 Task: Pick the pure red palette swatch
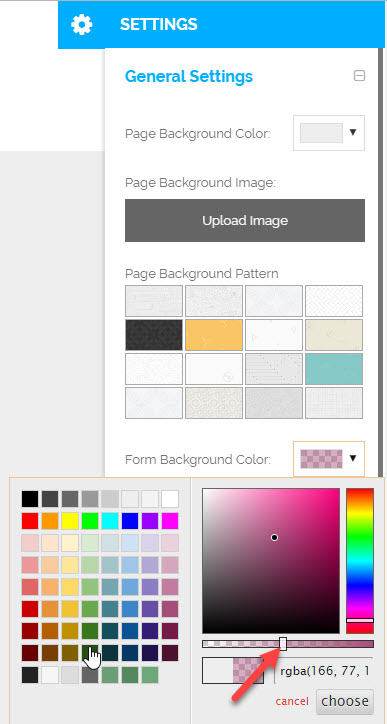(x=30, y=521)
